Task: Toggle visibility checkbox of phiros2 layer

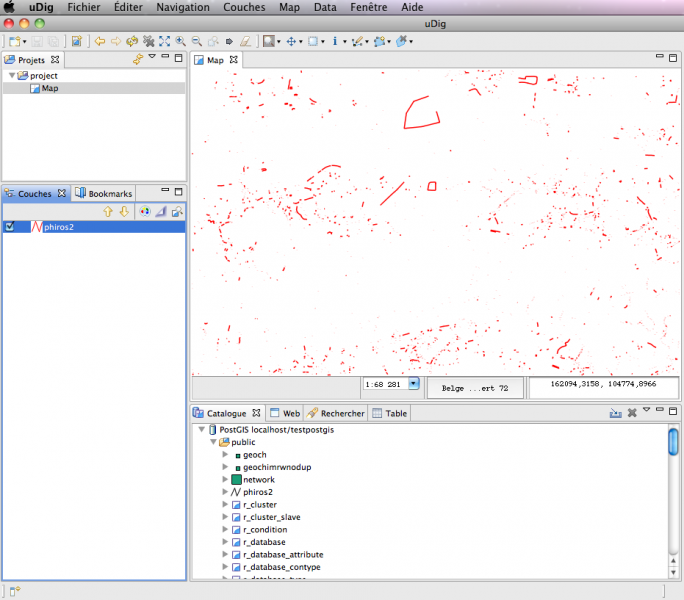Action: [10, 227]
